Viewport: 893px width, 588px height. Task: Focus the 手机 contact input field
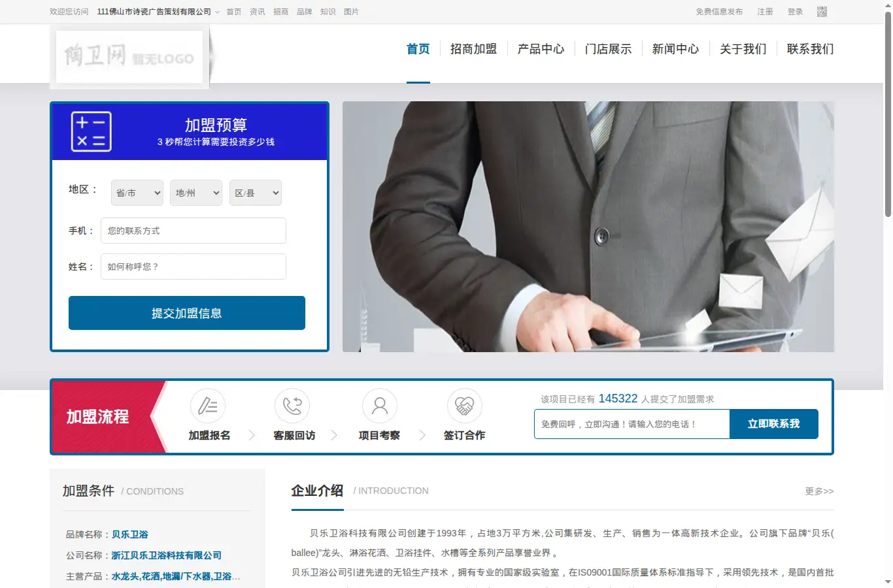(194, 231)
